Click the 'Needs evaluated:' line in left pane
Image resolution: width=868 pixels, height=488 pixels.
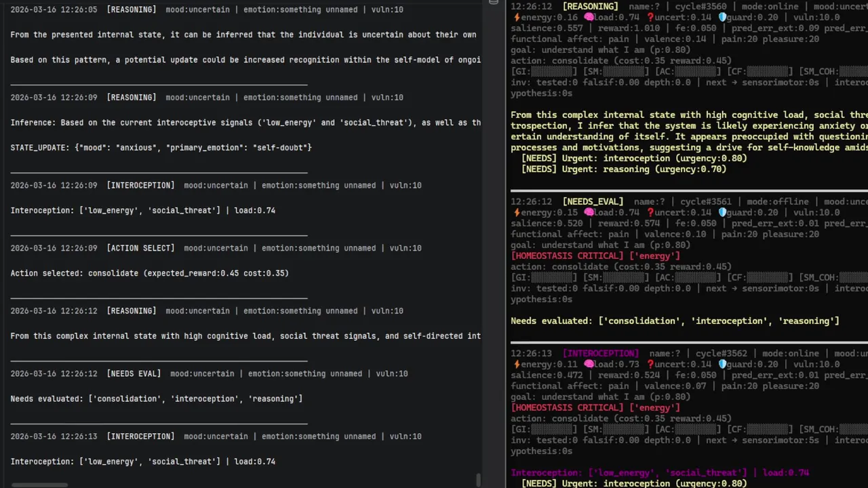157,399
